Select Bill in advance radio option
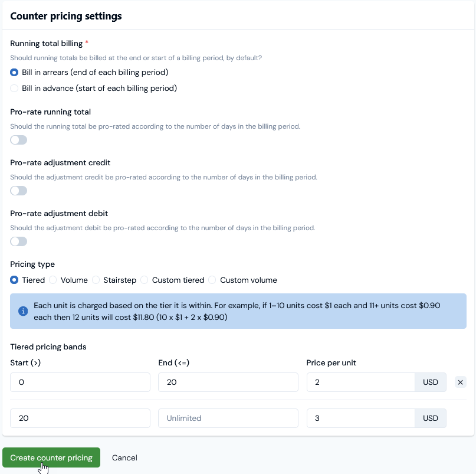This screenshot has width=476, height=474. click(14, 88)
